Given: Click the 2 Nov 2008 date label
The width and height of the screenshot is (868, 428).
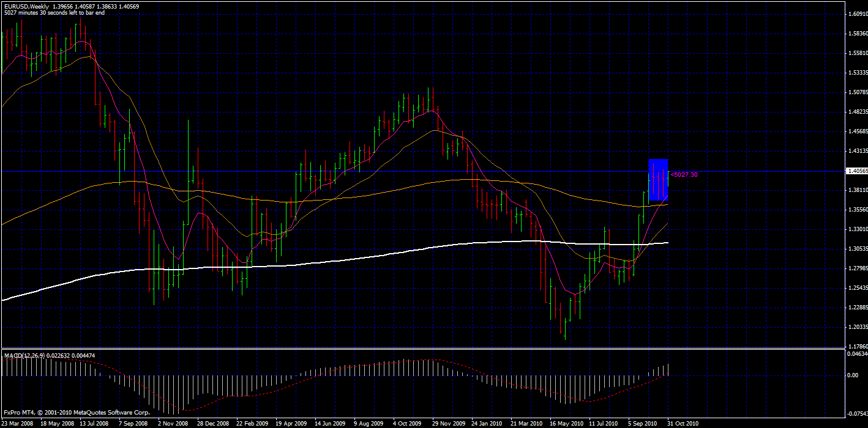Looking at the screenshot, I should click(x=173, y=423).
